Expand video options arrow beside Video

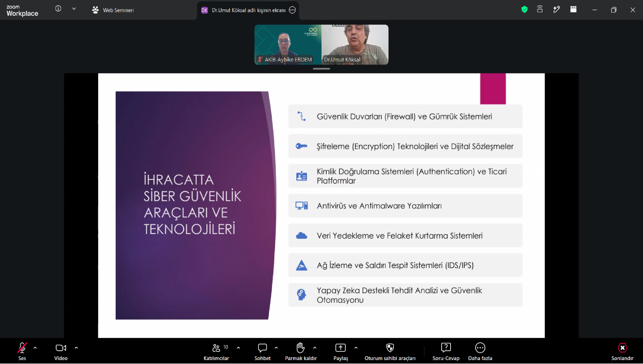click(x=76, y=348)
